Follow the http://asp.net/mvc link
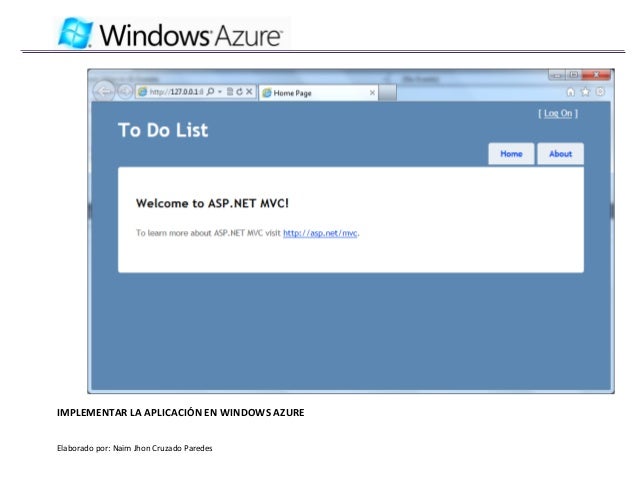 click(x=320, y=233)
